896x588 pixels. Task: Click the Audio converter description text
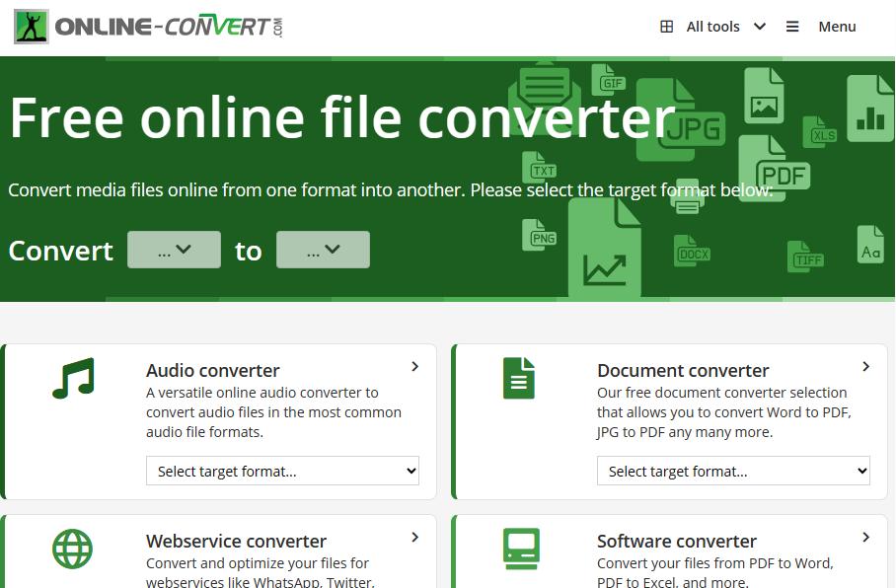(x=273, y=412)
